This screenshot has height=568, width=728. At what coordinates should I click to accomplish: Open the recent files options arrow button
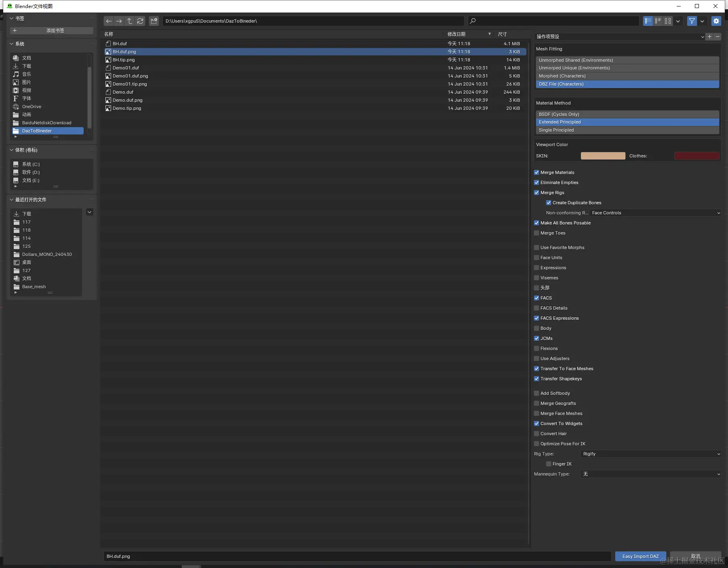click(90, 212)
